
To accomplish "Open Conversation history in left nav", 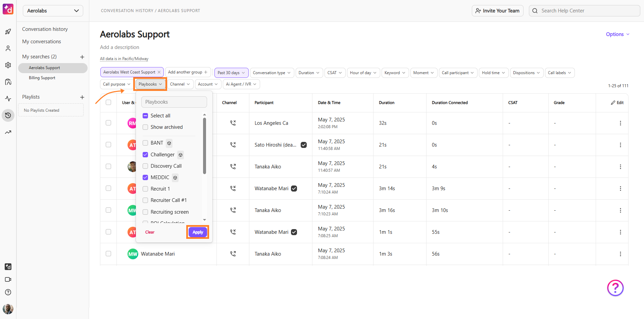I will coord(45,29).
